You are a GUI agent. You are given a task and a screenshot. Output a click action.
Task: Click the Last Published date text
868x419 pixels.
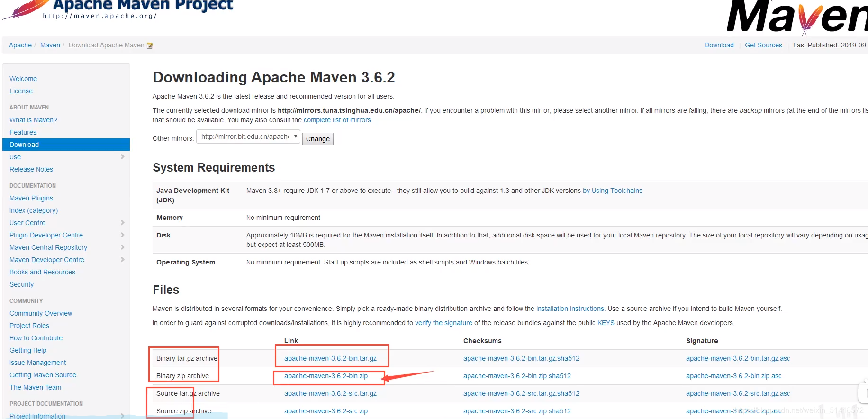tap(830, 45)
